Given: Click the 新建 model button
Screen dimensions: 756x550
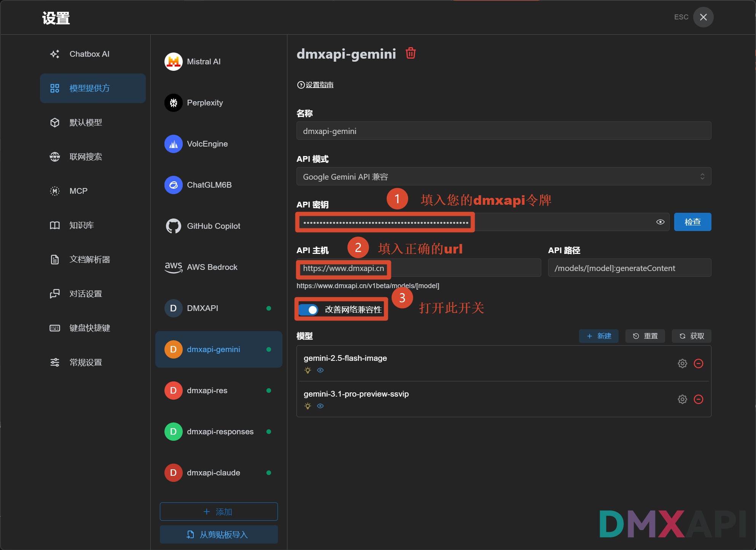Looking at the screenshot, I should click(x=599, y=336).
